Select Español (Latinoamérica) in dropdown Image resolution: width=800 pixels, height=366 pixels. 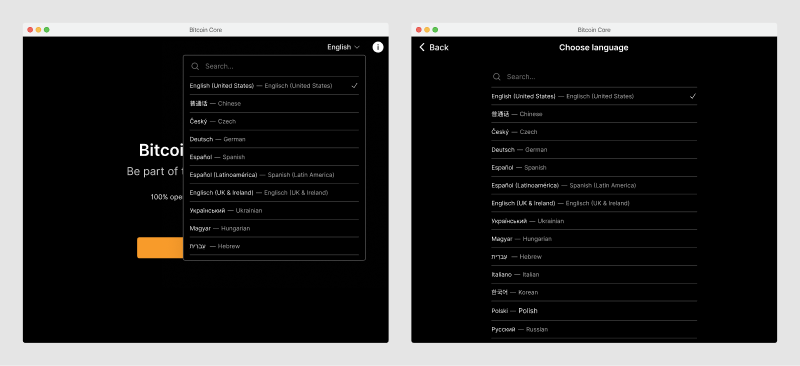point(274,175)
